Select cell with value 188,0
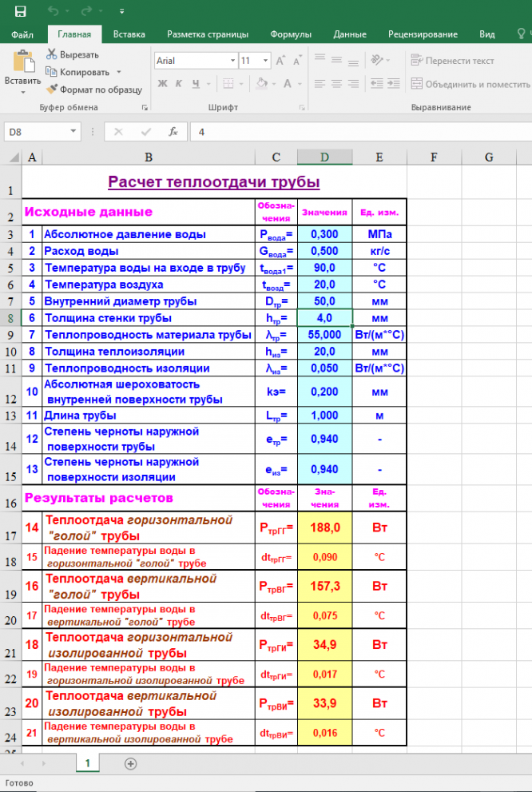This screenshot has height=792, width=532. pos(324,527)
